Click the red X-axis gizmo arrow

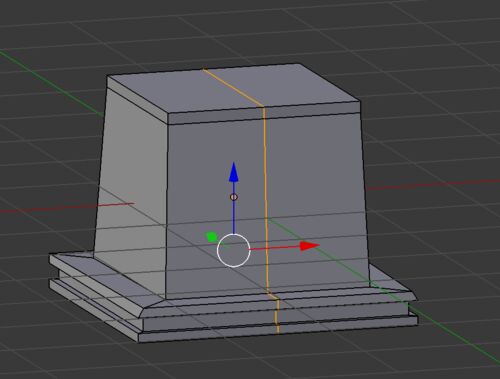[309, 246]
